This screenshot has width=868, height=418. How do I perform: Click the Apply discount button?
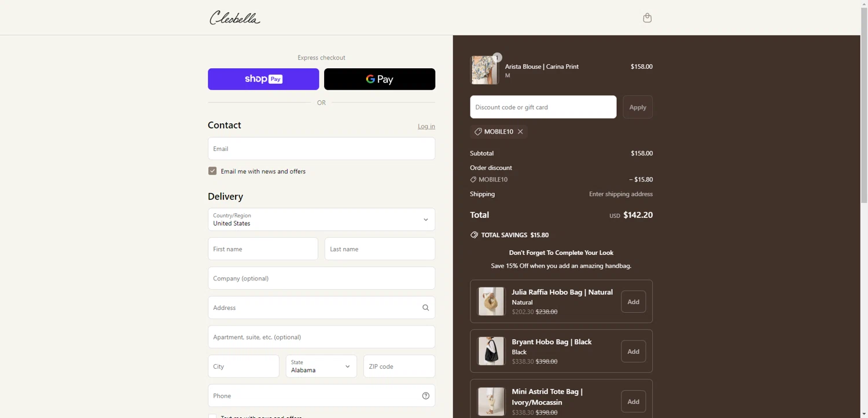click(x=638, y=107)
